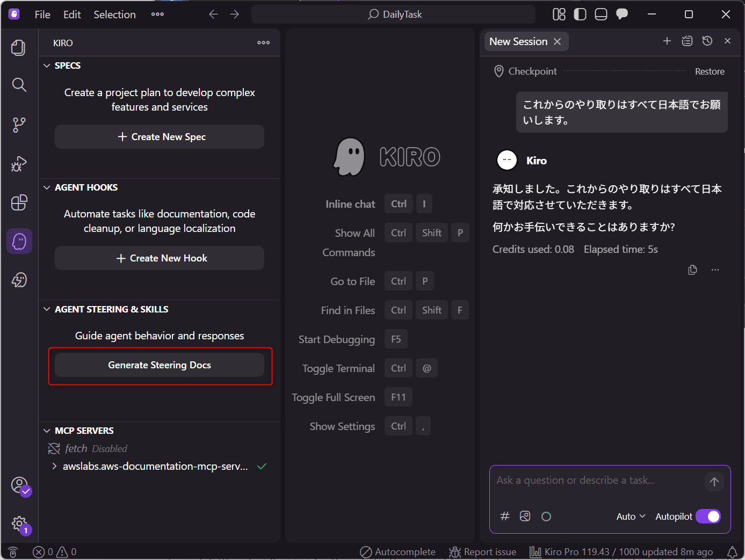Select the Kiro ghost icon in sidebar
The height and width of the screenshot is (560, 745).
[19, 242]
